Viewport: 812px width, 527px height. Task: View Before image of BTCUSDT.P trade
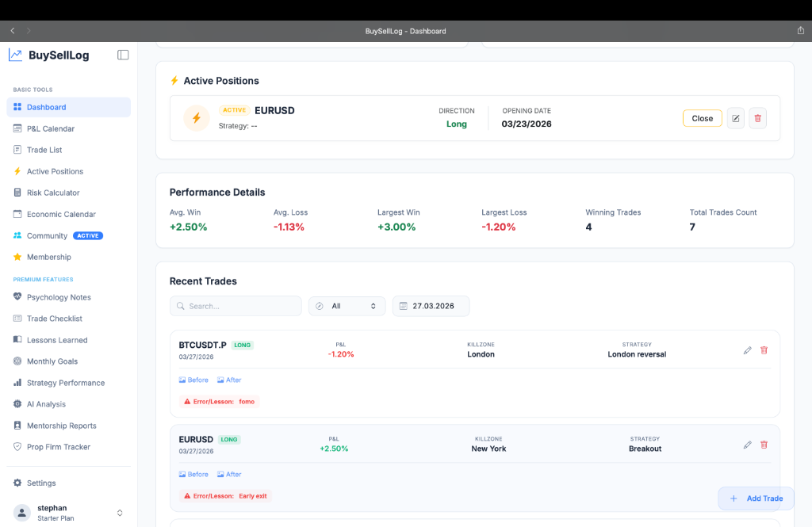[193, 380]
